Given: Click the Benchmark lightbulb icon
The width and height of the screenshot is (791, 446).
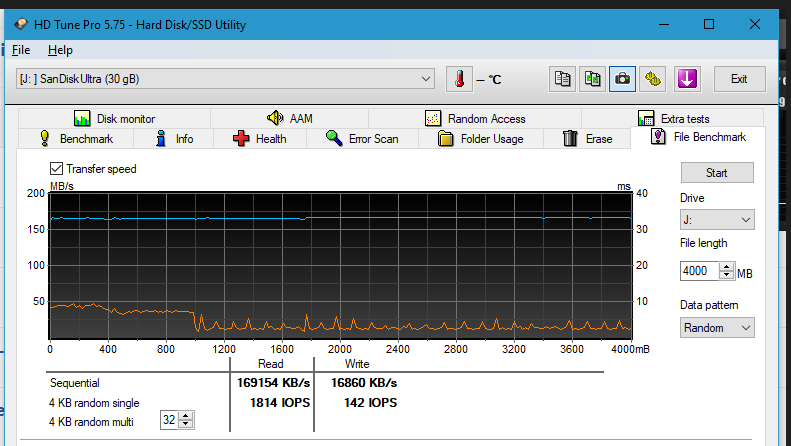Looking at the screenshot, I should pyautogui.click(x=45, y=138).
